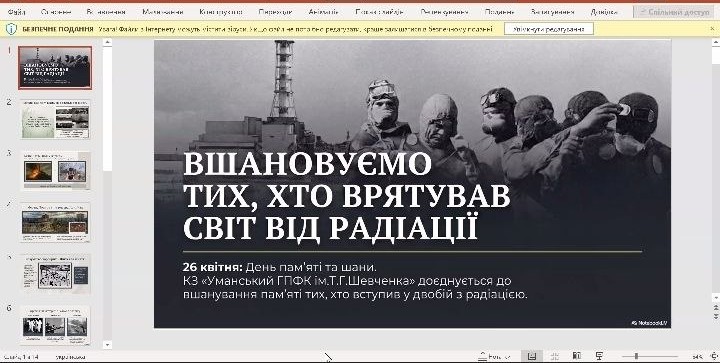Viewport: 720px width, 363px height.
Task: Click thumbnail panel scroll down arrow
Action: (107, 345)
